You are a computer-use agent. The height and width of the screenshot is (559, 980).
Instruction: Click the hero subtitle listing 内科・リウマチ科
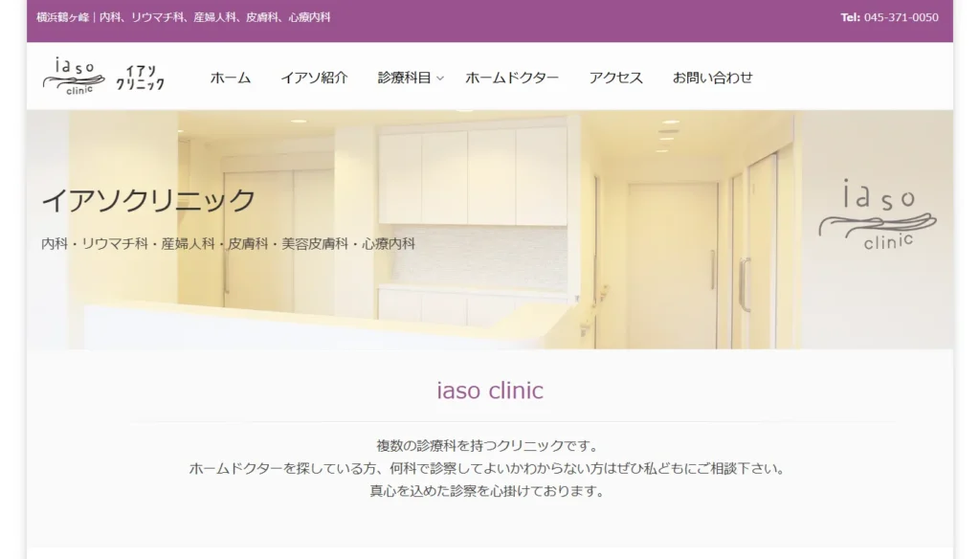[x=228, y=244]
